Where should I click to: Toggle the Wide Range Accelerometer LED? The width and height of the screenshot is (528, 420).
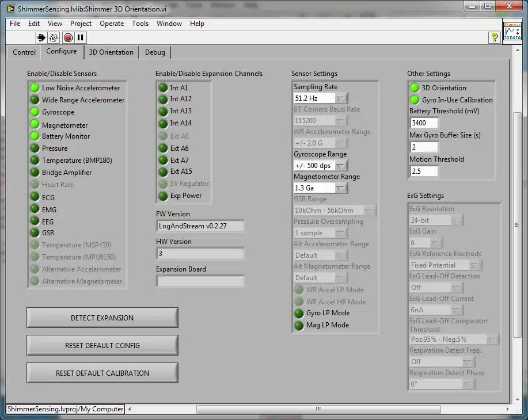point(35,100)
